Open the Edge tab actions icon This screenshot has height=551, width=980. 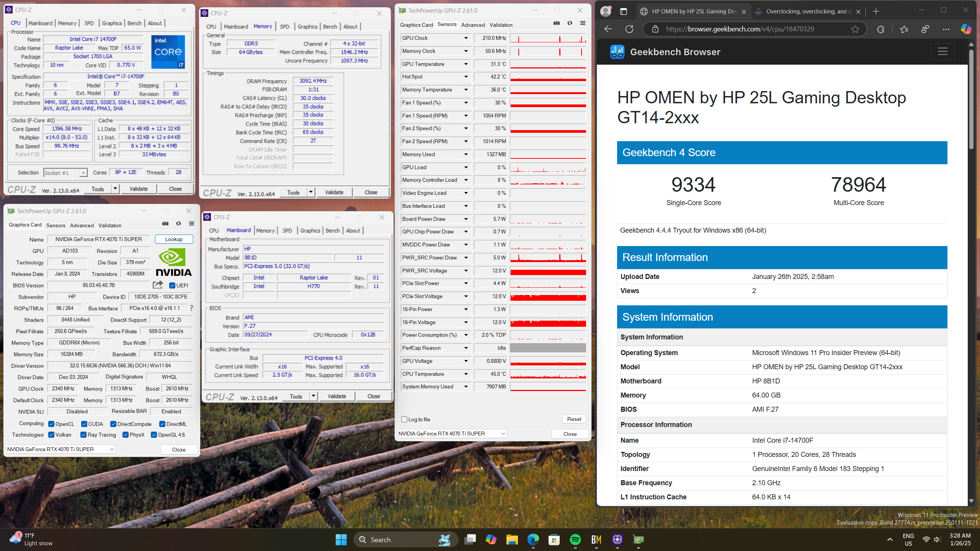624,11
